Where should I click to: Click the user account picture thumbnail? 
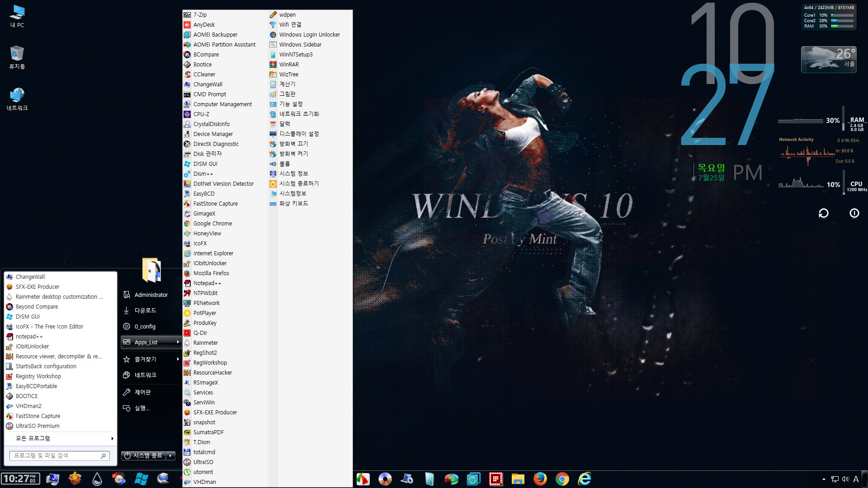[151, 270]
